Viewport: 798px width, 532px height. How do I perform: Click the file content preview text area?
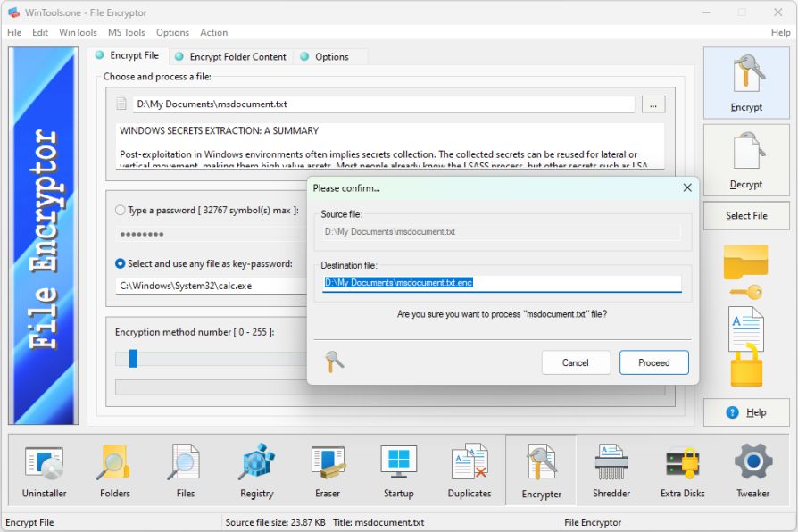pyautogui.click(x=390, y=146)
